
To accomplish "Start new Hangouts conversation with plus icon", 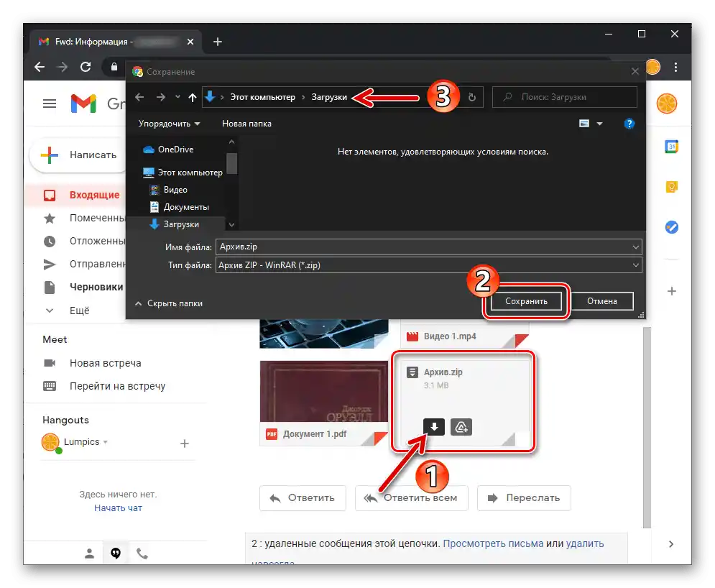I will coord(184,444).
